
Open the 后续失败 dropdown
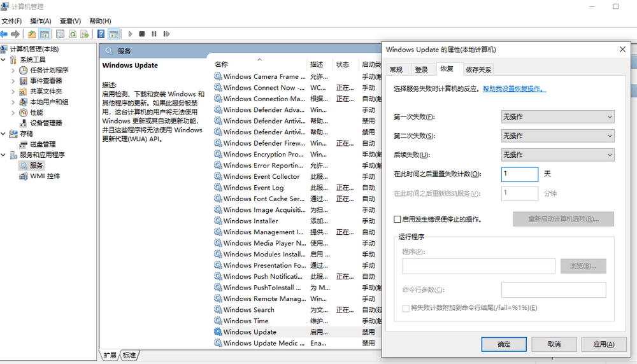tap(557, 155)
